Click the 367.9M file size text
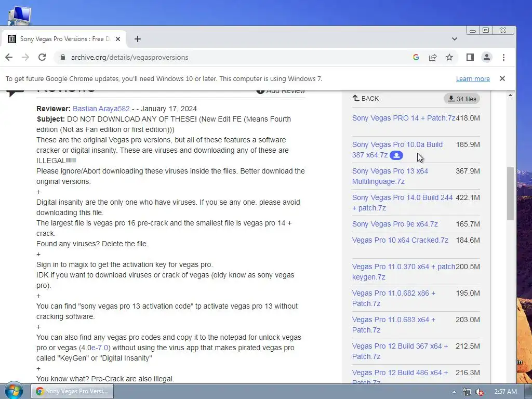 pyautogui.click(x=468, y=171)
